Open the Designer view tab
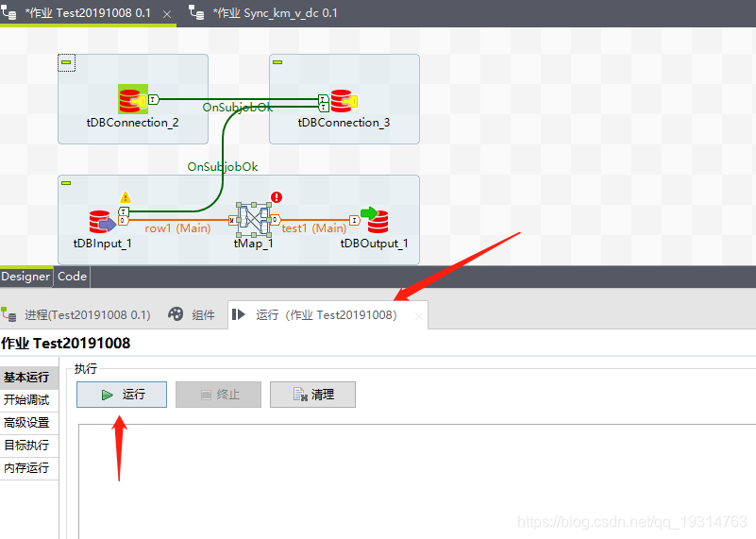Viewport: 756px width, 539px height. pos(25,277)
